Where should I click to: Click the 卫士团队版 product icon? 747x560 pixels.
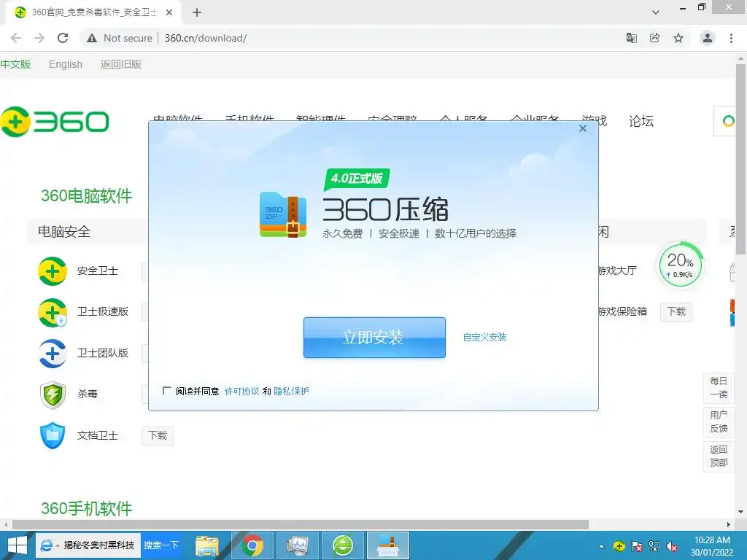(x=53, y=354)
